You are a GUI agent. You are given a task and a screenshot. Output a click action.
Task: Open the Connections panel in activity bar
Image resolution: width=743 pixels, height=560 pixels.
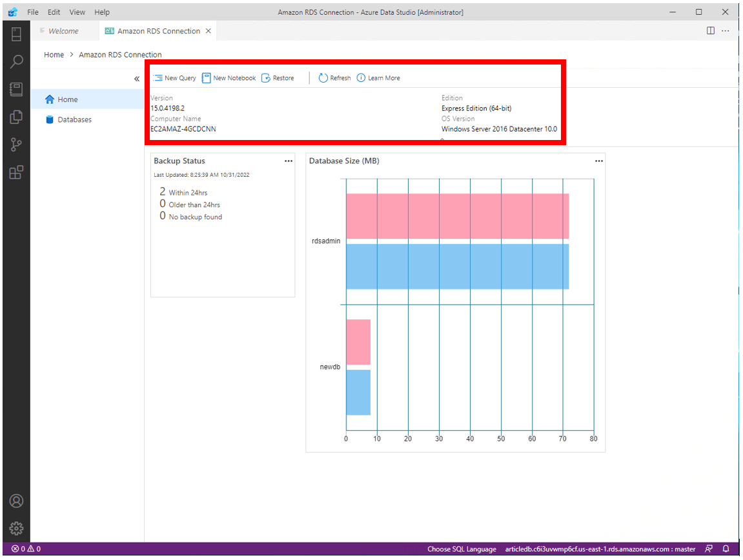click(x=16, y=34)
